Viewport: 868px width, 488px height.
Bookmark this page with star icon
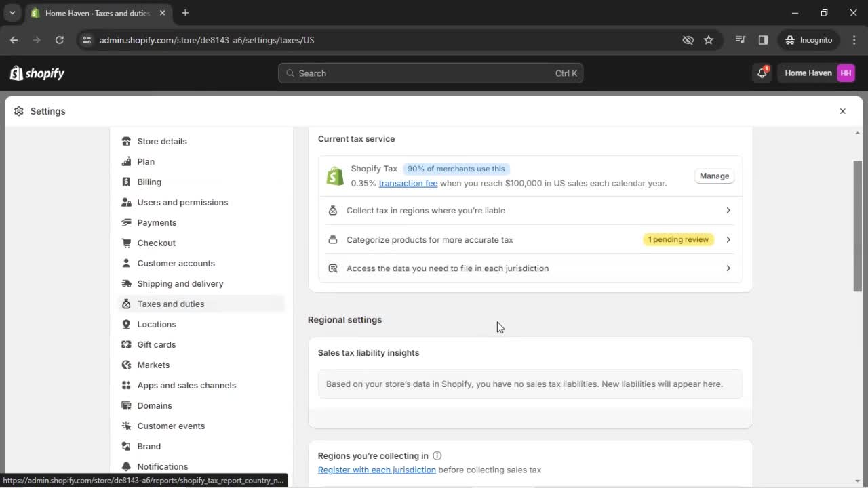[x=709, y=40]
